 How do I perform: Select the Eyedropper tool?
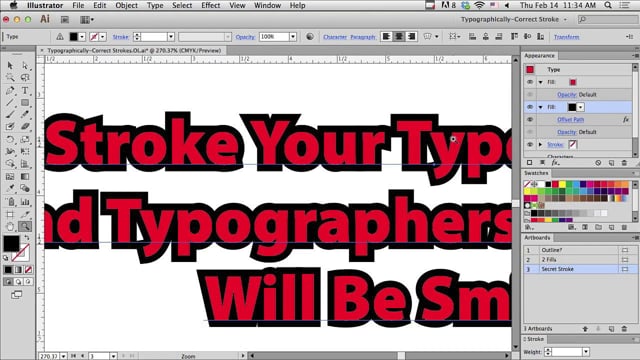[x=10, y=189]
